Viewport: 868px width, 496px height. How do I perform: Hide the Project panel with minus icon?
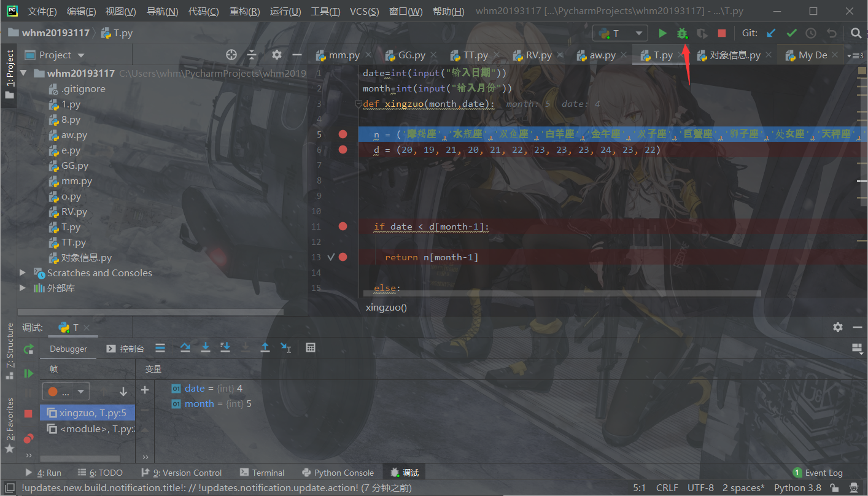(x=297, y=55)
